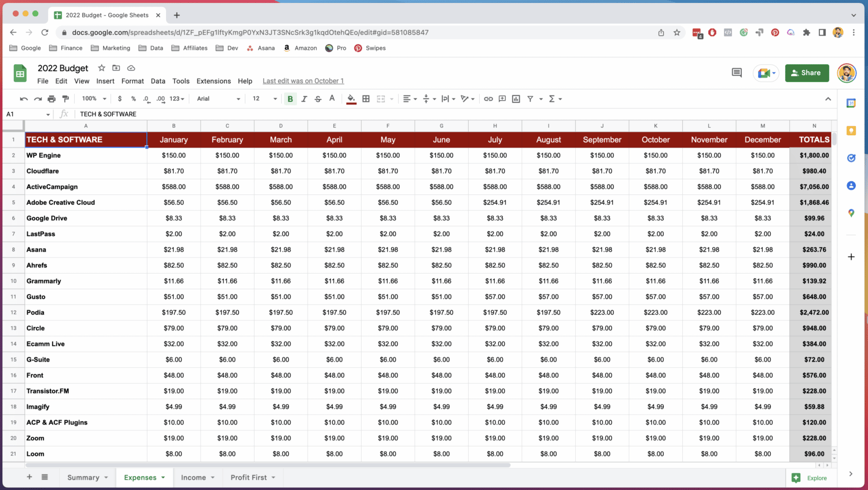
Task: Click the redo icon in the toolbar
Action: (x=38, y=99)
